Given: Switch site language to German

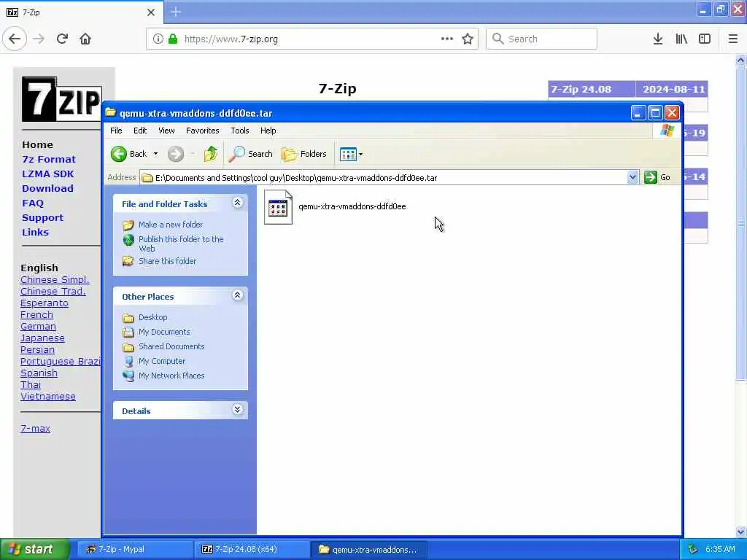Looking at the screenshot, I should pos(38,327).
